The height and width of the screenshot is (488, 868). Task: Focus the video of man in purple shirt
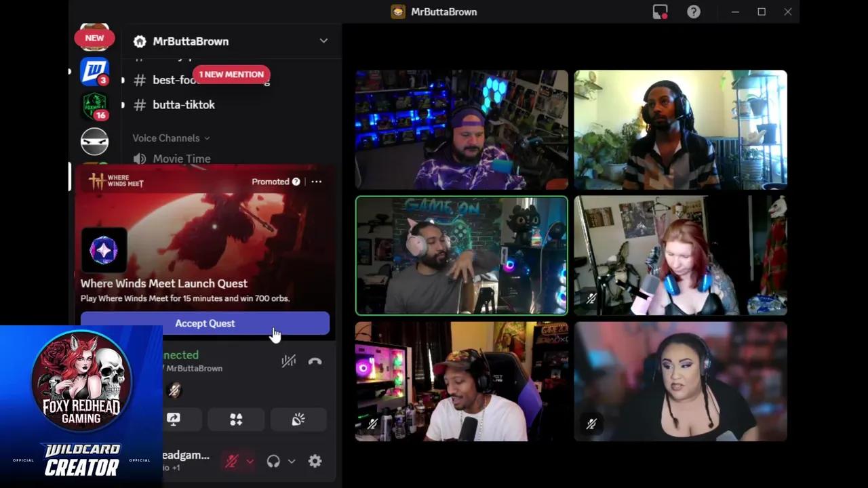pyautogui.click(x=462, y=129)
